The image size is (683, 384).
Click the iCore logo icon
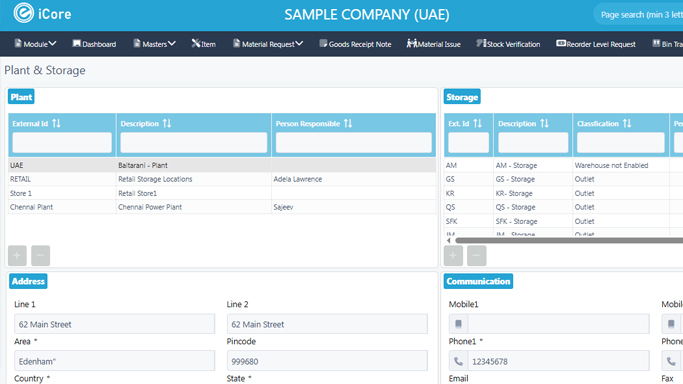(23, 13)
